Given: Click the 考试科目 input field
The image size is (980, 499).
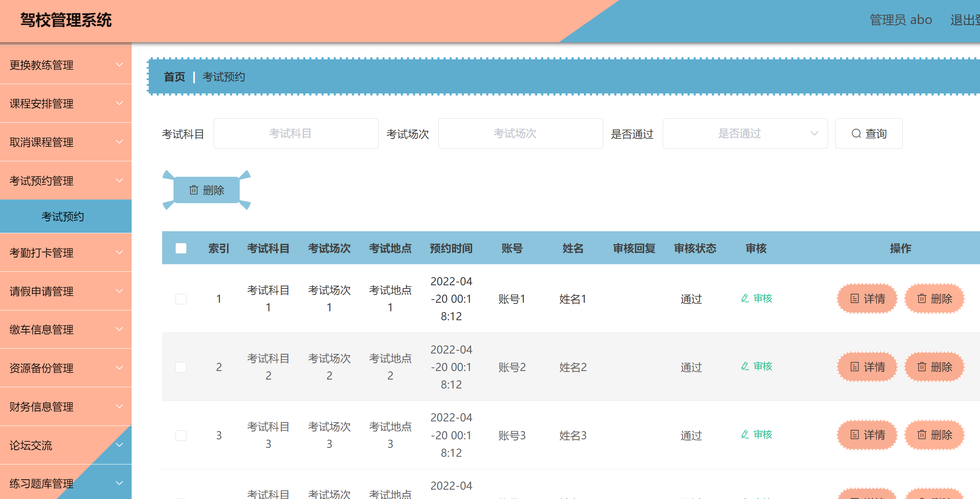Looking at the screenshot, I should [x=296, y=134].
